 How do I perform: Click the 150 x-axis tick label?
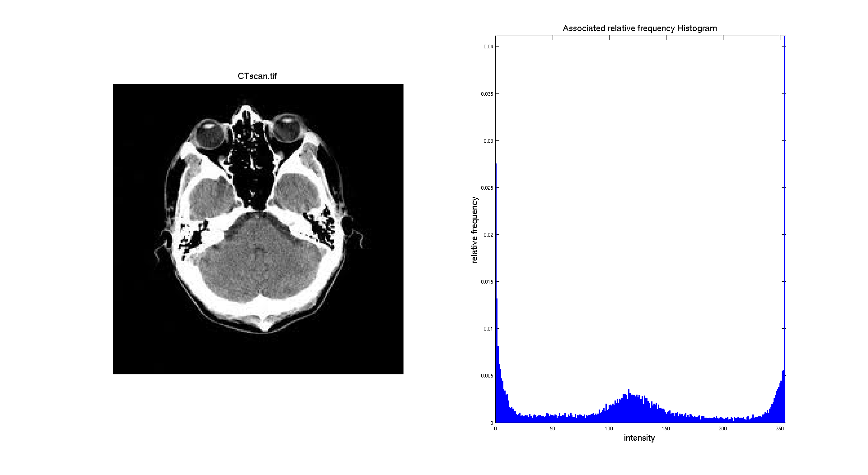pyautogui.click(x=666, y=428)
